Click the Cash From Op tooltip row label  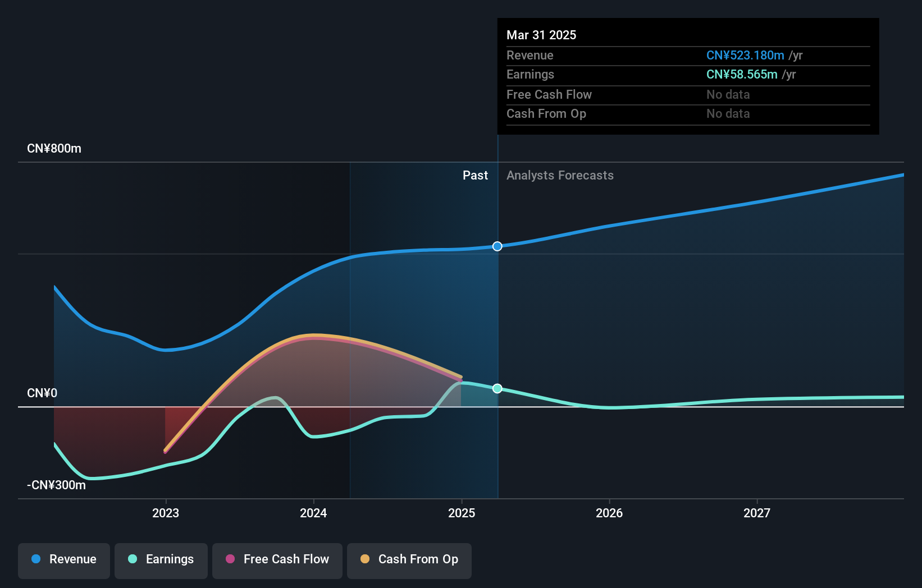(546, 114)
